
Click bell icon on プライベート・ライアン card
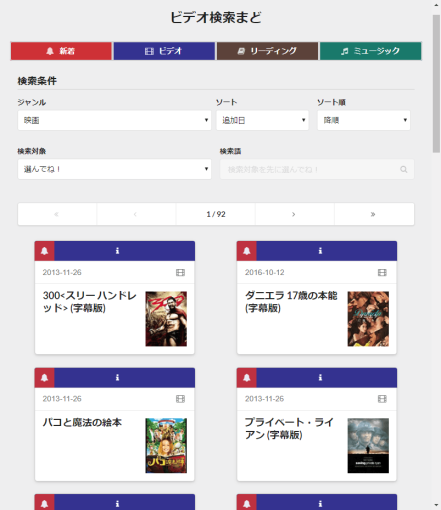(247, 378)
